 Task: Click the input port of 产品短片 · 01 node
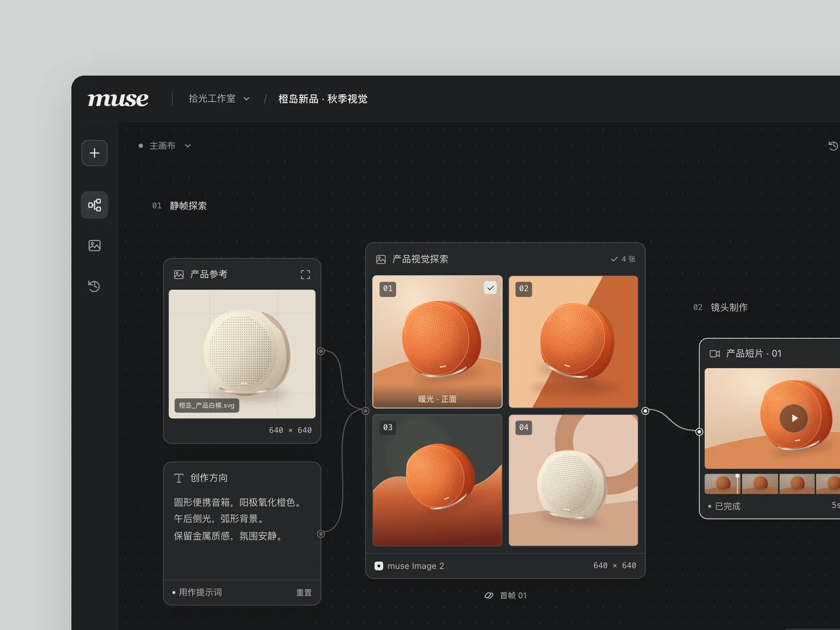(x=699, y=432)
